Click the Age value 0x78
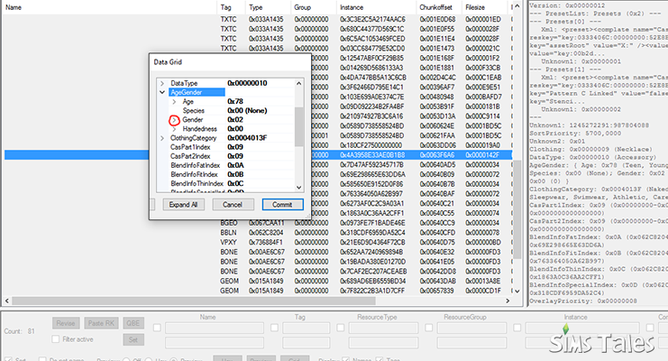Viewport: 668px width, 361px height. pos(235,101)
